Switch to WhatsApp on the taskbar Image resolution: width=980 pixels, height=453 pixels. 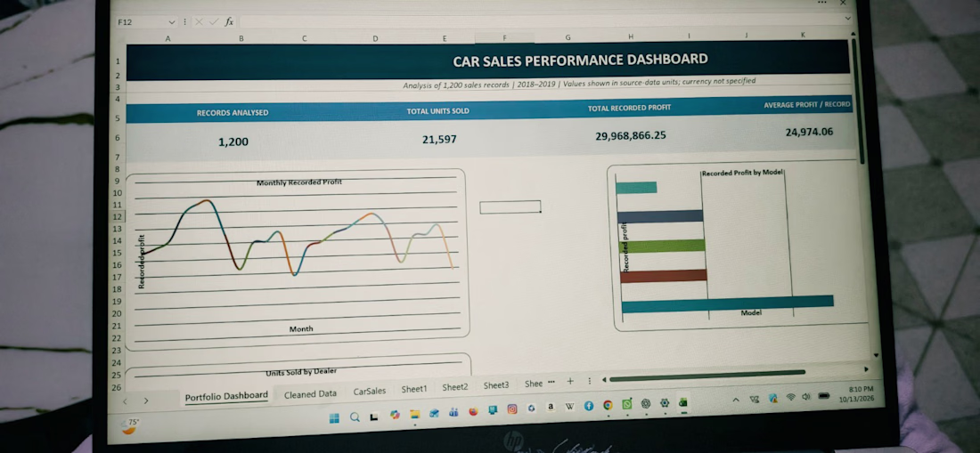pos(627,404)
